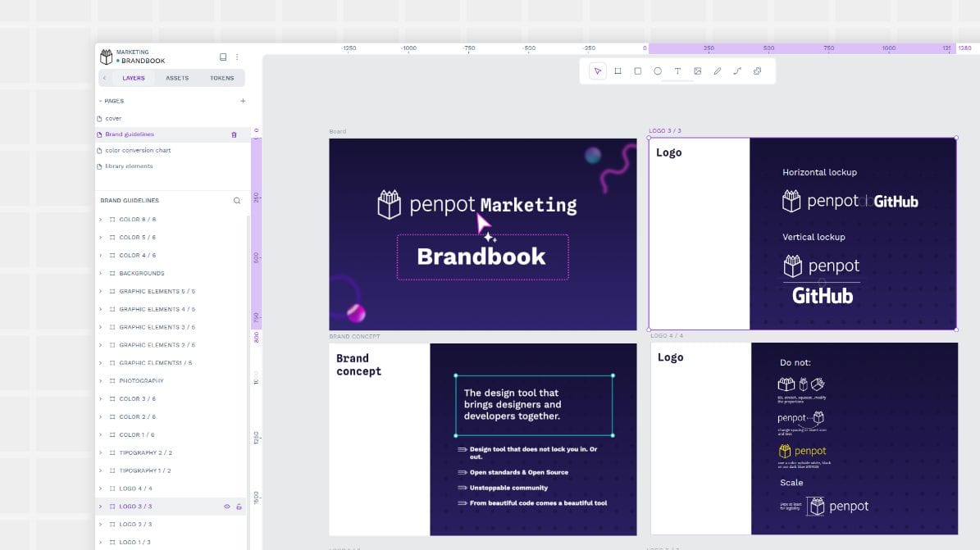Open the Plugins icon in the toolbar
980x550 pixels.
(757, 71)
